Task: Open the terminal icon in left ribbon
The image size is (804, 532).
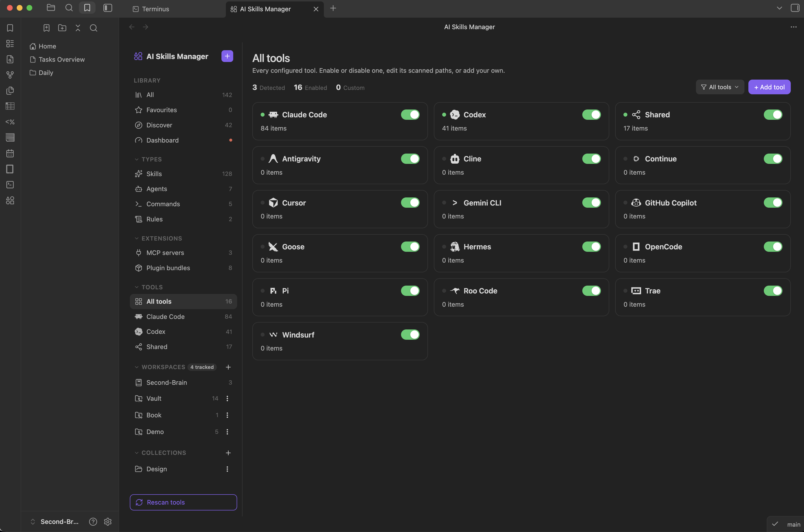Action: pos(10,185)
